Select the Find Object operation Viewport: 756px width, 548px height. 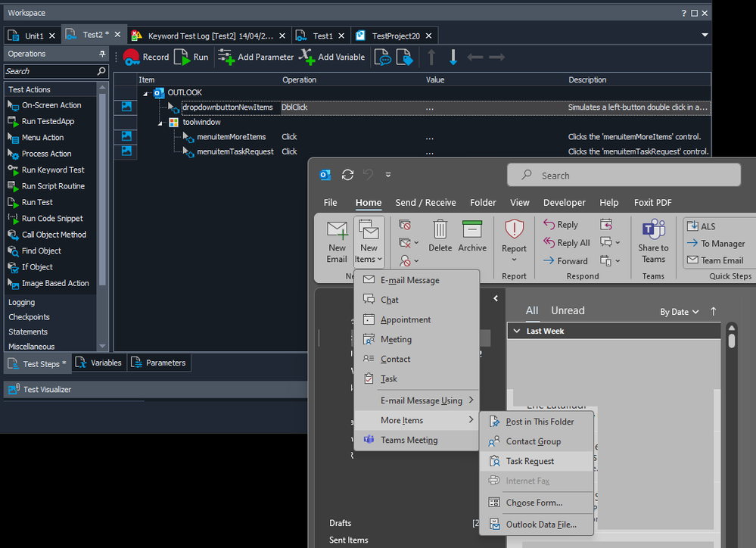pos(35,251)
